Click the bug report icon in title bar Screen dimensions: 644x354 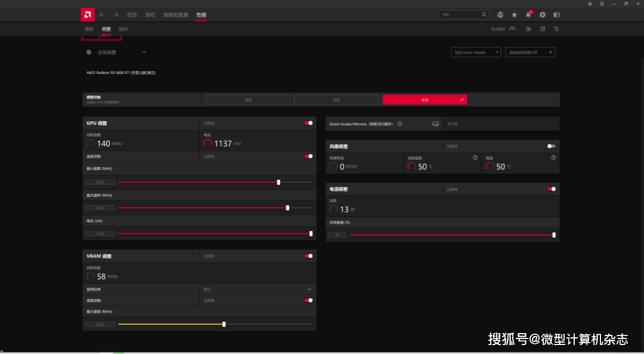(590, 4)
